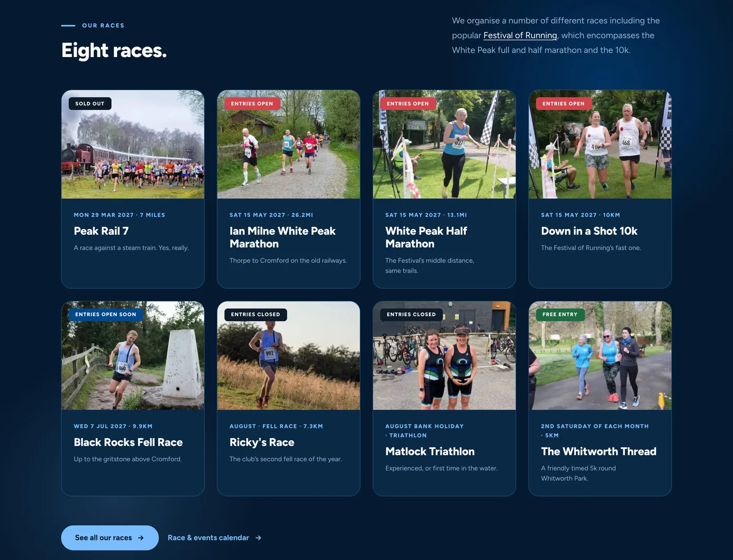The height and width of the screenshot is (560, 733).
Task: Click ENTRIES OPEN badge on Half Marathon card
Action: tap(407, 103)
